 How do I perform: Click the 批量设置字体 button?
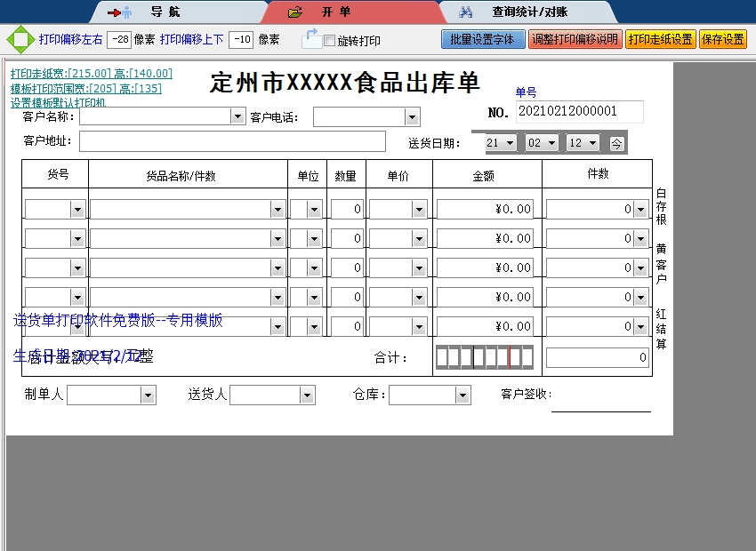point(483,40)
